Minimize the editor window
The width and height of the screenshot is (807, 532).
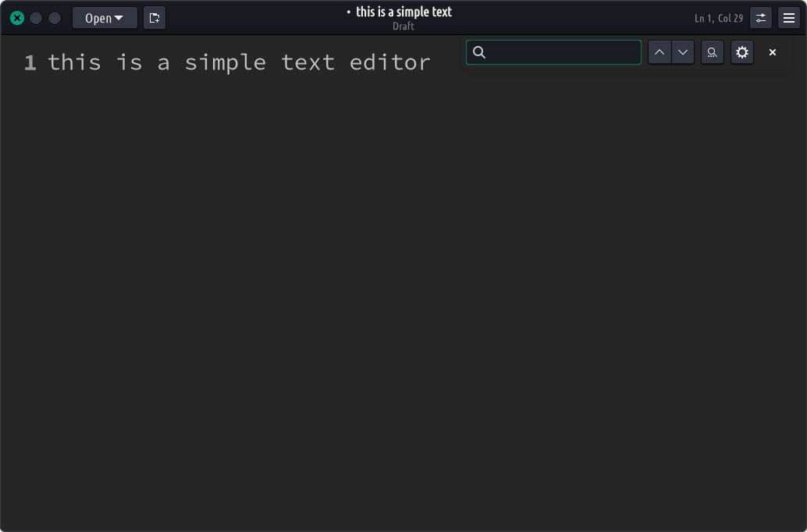(x=35, y=17)
